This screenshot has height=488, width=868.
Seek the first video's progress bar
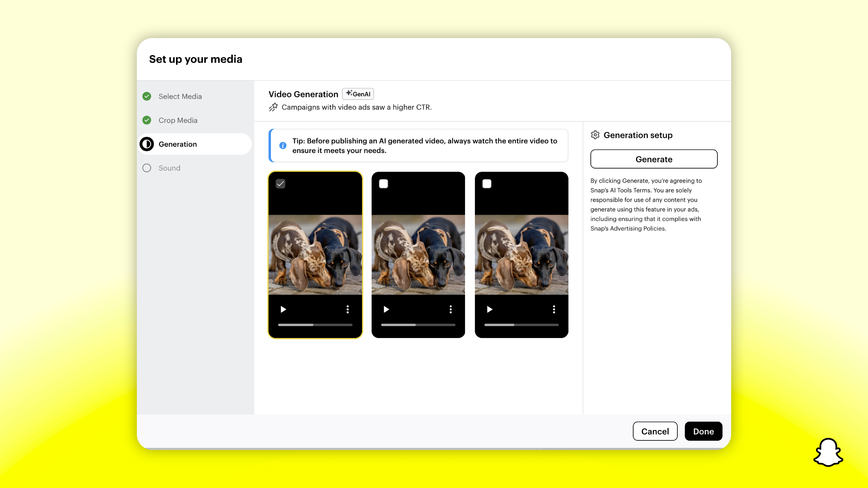(315, 325)
